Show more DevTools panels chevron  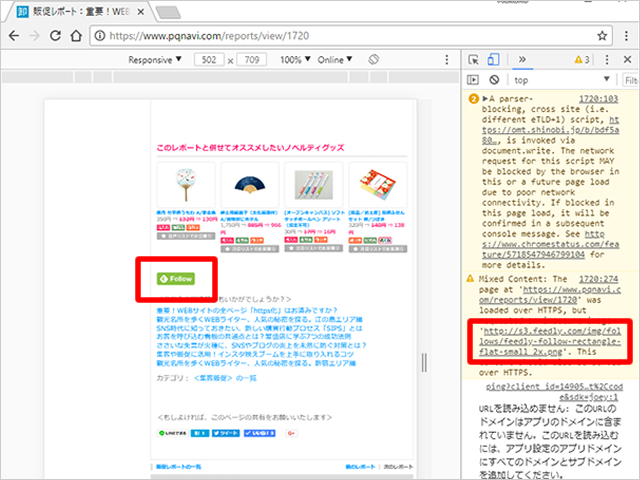522,60
